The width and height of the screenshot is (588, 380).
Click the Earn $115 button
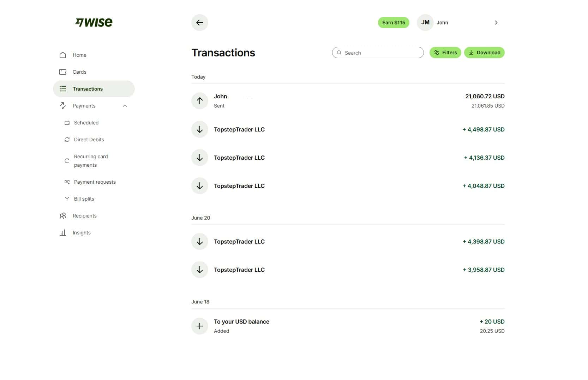394,23
